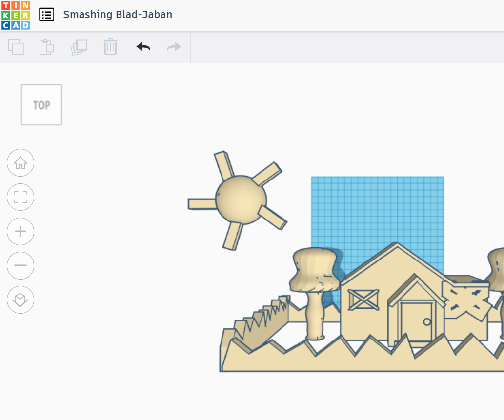
Task: Zoom out using the minus icon
Action: click(x=20, y=265)
